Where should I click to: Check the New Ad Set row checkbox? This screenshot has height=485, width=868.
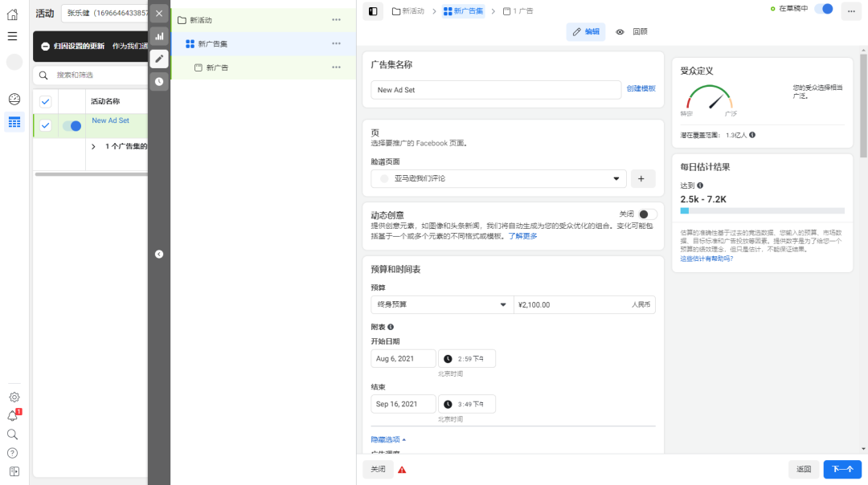[45, 124]
